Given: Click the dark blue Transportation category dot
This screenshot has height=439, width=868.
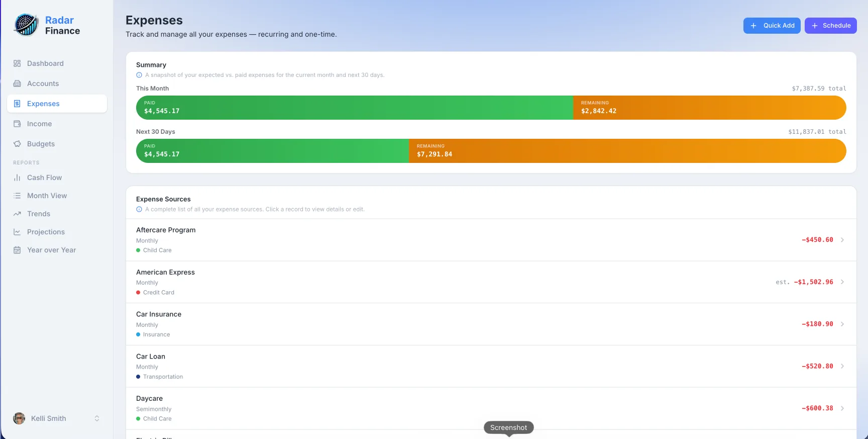Looking at the screenshot, I should (138, 377).
